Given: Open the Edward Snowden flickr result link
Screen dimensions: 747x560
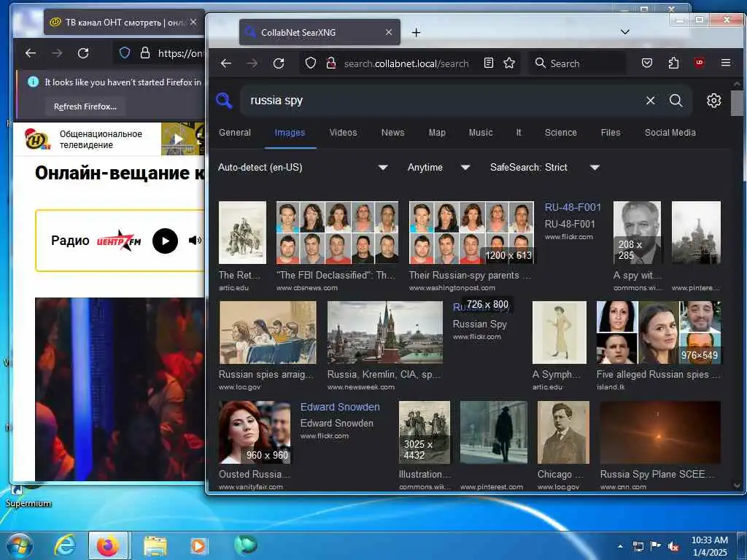Looking at the screenshot, I should tap(340, 407).
